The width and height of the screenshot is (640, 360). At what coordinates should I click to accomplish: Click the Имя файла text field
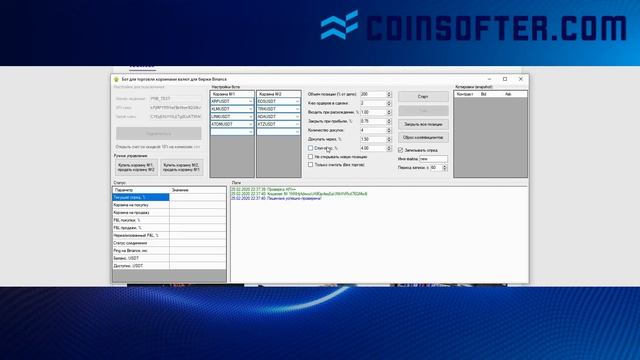(x=433, y=159)
